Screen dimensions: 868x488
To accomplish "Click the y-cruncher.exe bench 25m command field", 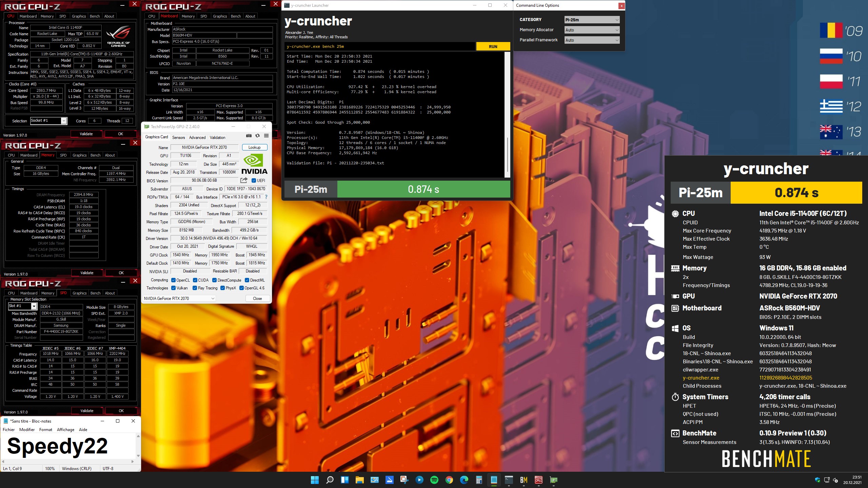I will (380, 47).
